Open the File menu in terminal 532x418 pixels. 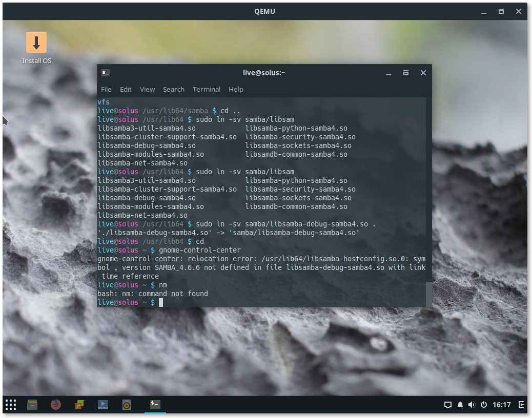(x=106, y=90)
